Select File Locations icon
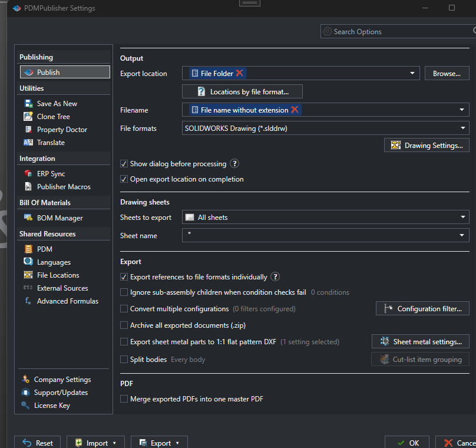The width and height of the screenshot is (476, 448). tap(28, 275)
